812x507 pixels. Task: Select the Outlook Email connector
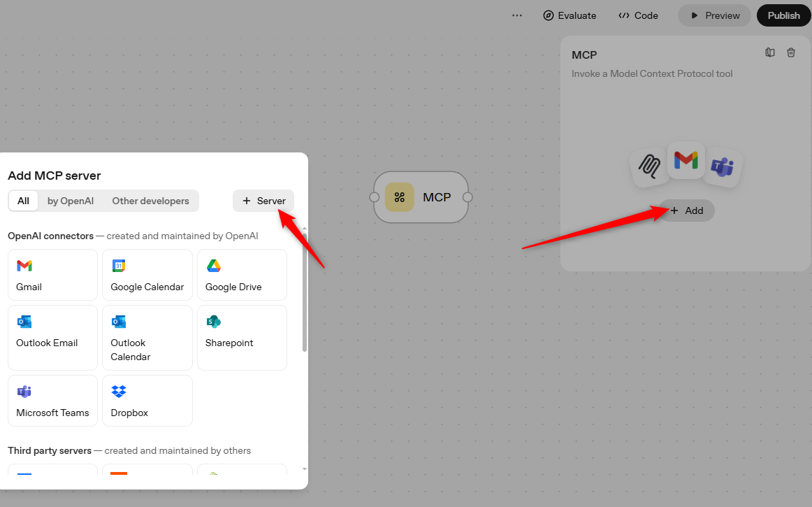(52, 337)
